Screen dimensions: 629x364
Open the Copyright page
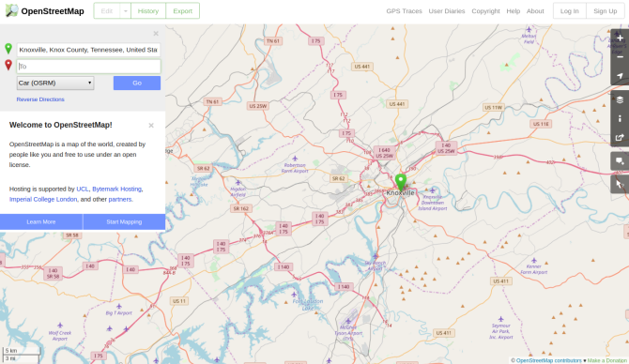click(x=485, y=11)
